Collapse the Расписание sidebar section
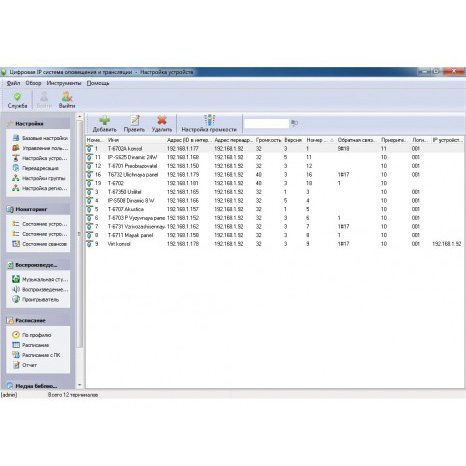 [x=38, y=320]
